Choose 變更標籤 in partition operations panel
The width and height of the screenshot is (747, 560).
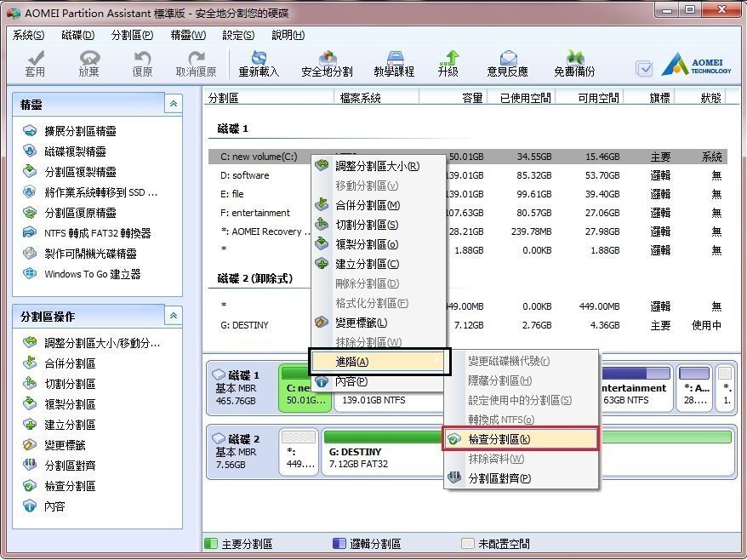pos(54,446)
